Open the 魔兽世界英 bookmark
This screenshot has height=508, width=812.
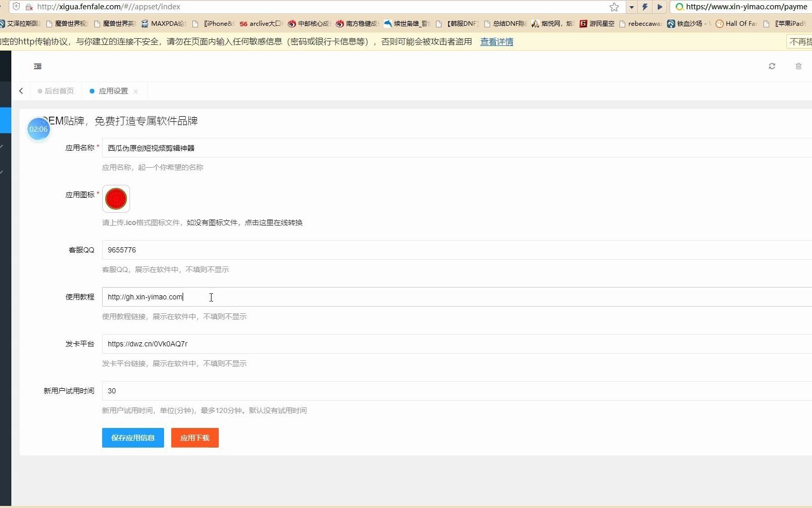(x=115, y=24)
